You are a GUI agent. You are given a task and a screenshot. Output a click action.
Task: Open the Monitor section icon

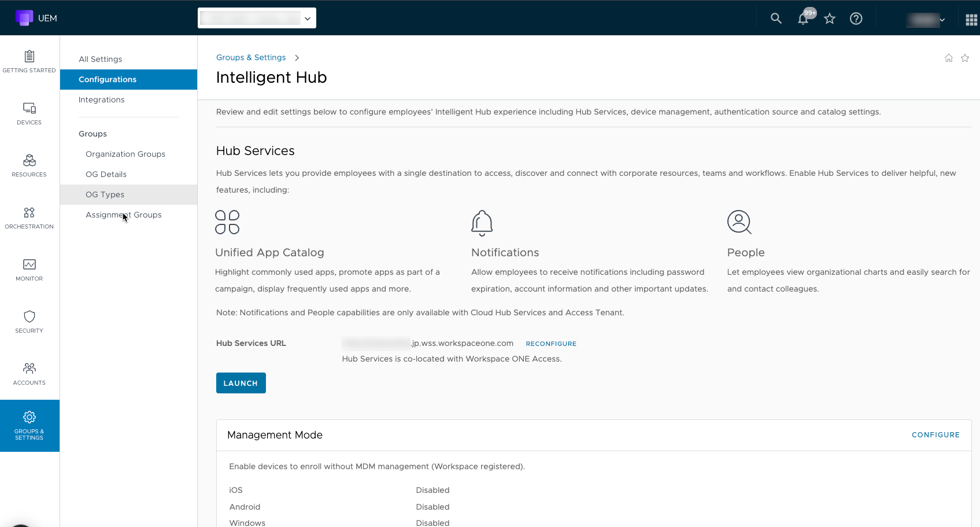(29, 265)
